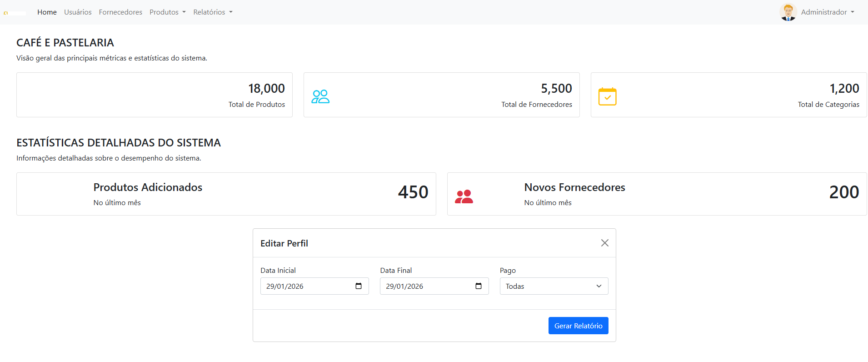Click the small logo in navbar

[x=15, y=13]
